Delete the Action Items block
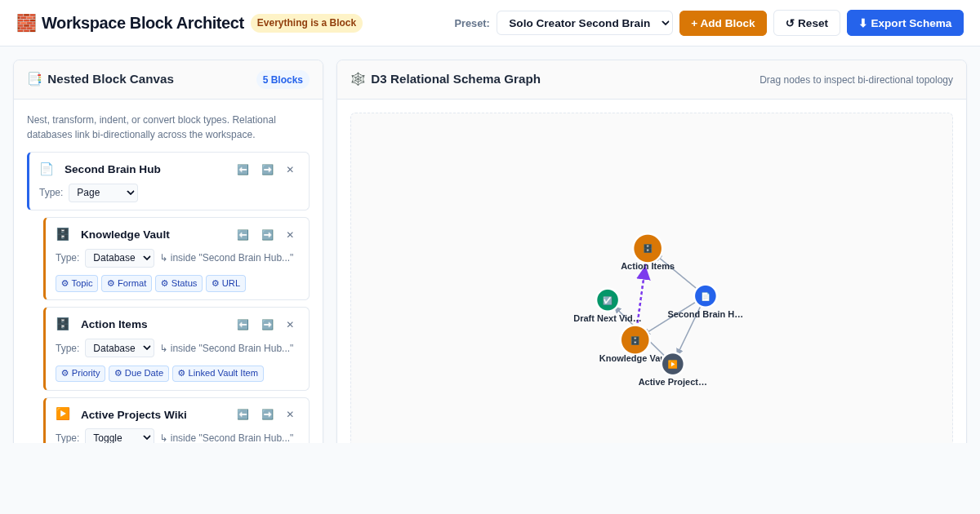The image size is (980, 514). pyautogui.click(x=290, y=325)
